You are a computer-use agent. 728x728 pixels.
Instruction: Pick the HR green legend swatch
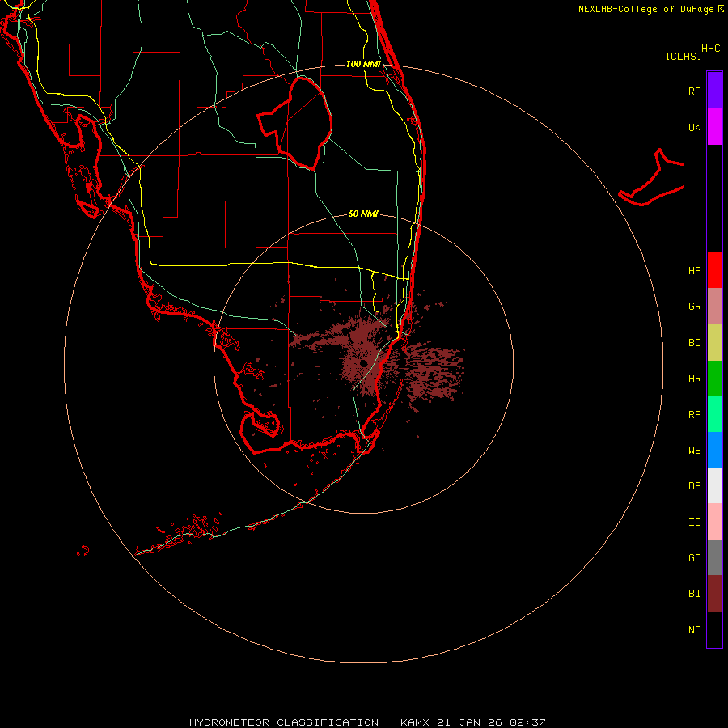coord(714,379)
